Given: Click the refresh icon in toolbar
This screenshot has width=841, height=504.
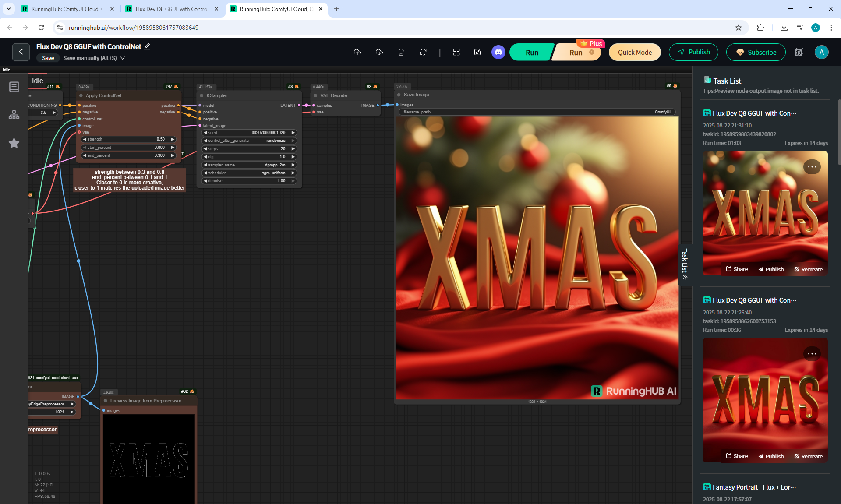Looking at the screenshot, I should (423, 52).
